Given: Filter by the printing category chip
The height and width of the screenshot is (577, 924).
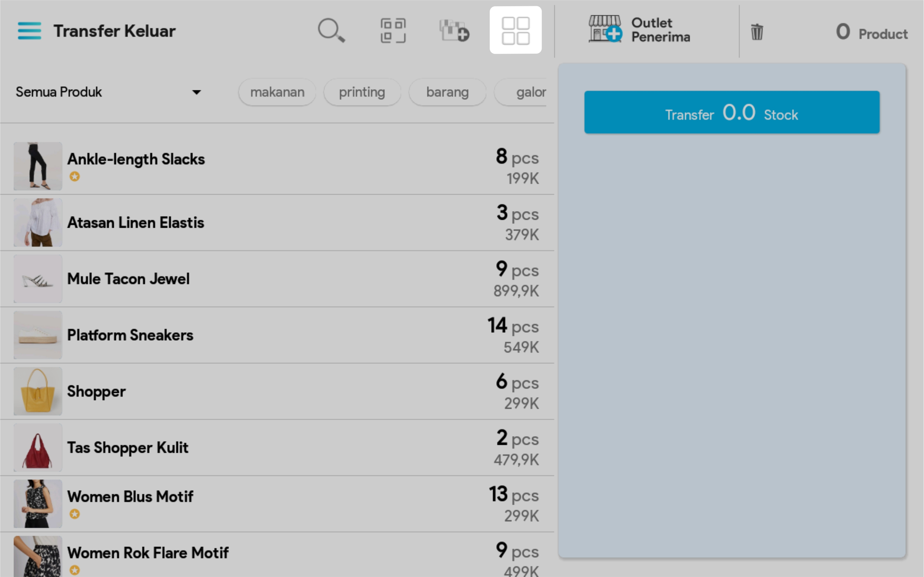Looking at the screenshot, I should point(362,92).
